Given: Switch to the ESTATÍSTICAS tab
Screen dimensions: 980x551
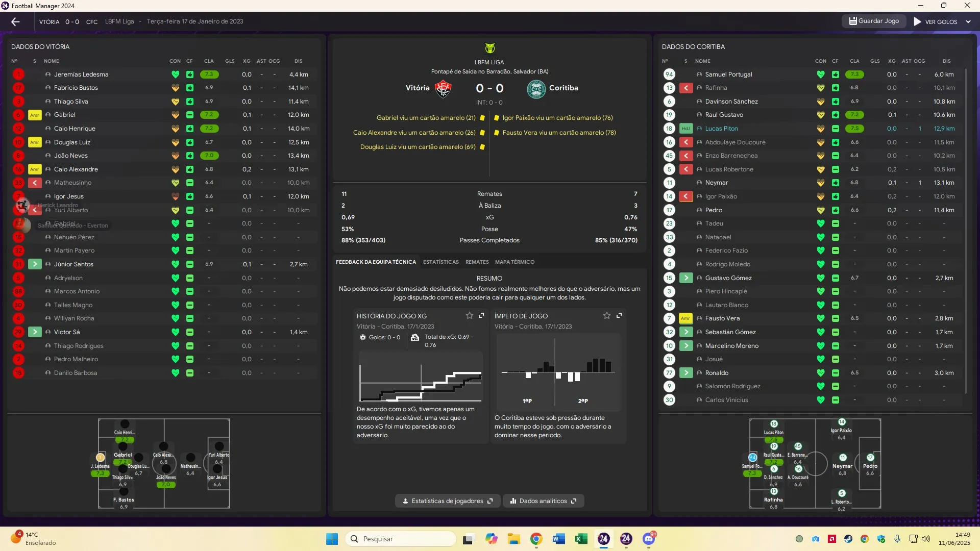Looking at the screenshot, I should [x=440, y=262].
